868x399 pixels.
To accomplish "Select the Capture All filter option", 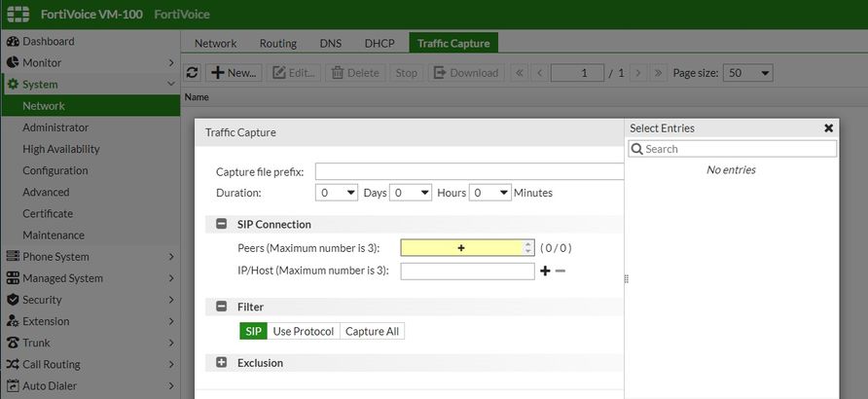I will (x=372, y=332).
